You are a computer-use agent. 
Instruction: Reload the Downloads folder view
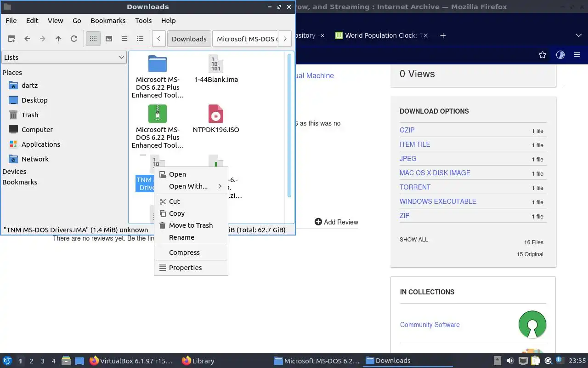74,39
